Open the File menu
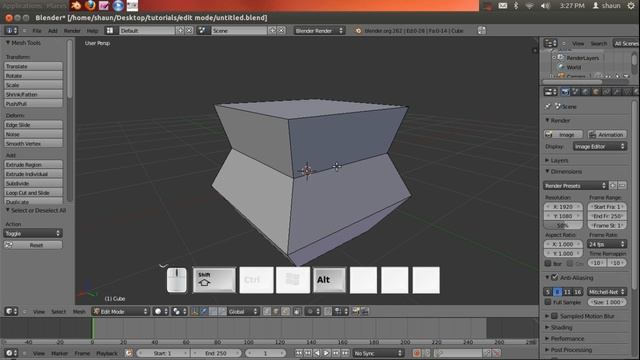The height and width of the screenshot is (360, 640). [x=37, y=31]
